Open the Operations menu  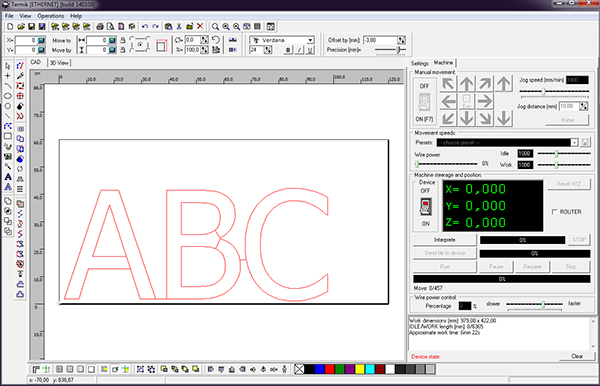[51, 16]
